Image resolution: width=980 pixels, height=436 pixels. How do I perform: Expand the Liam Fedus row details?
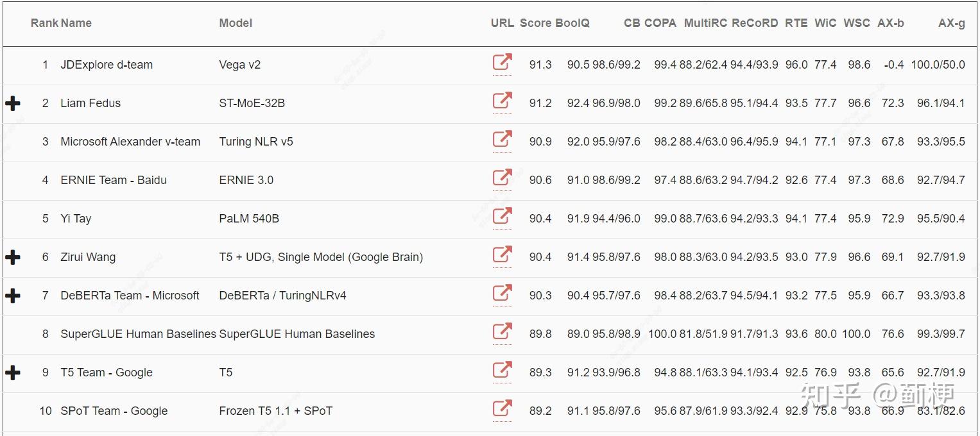13,103
